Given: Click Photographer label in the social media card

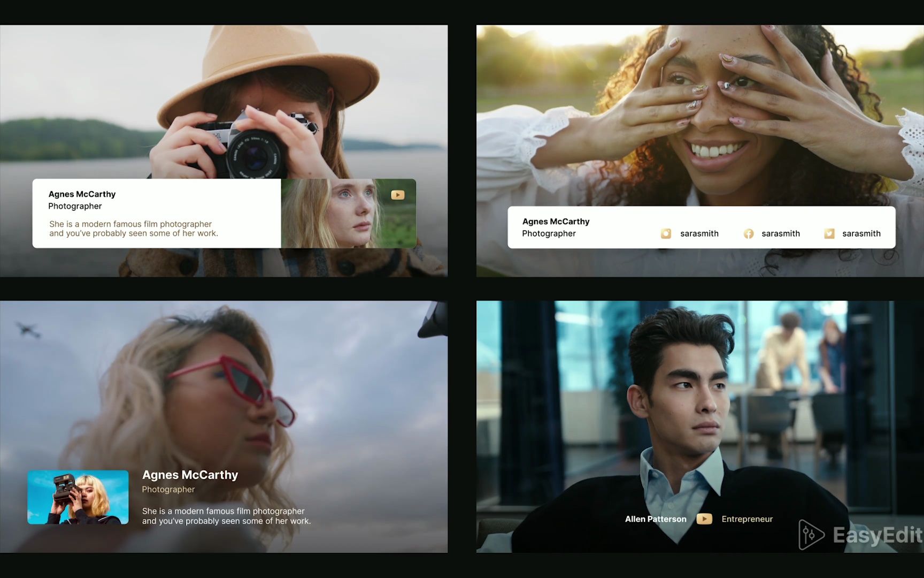Looking at the screenshot, I should [x=549, y=233].
